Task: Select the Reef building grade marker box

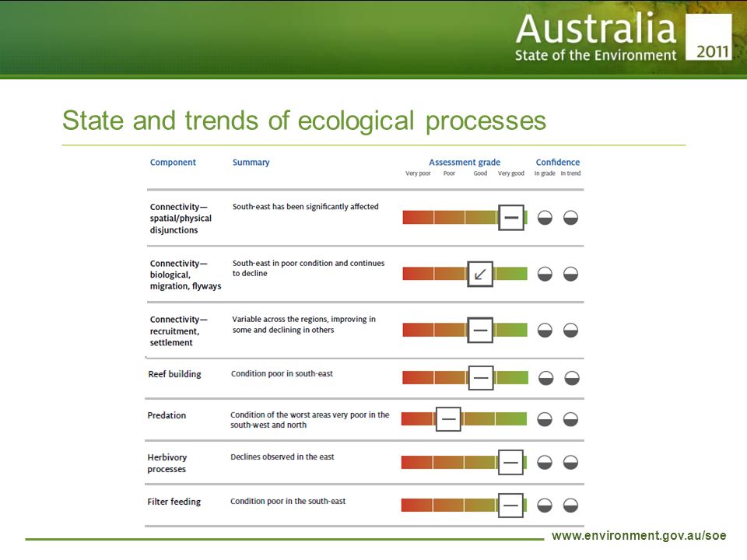Action: pos(481,378)
